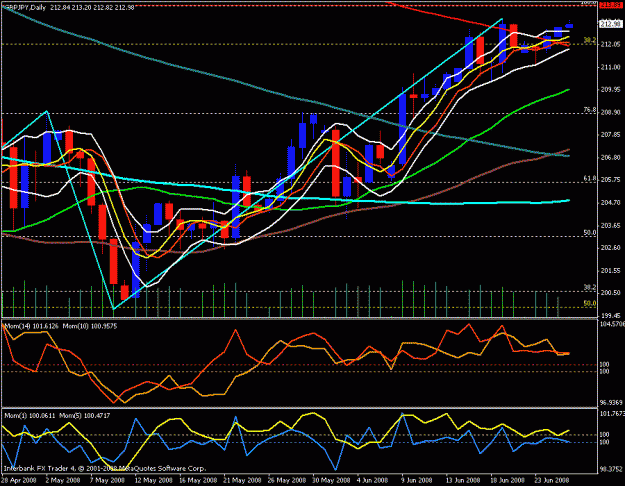Click the Mom(14) 101.6126 indicator label

click(31, 326)
